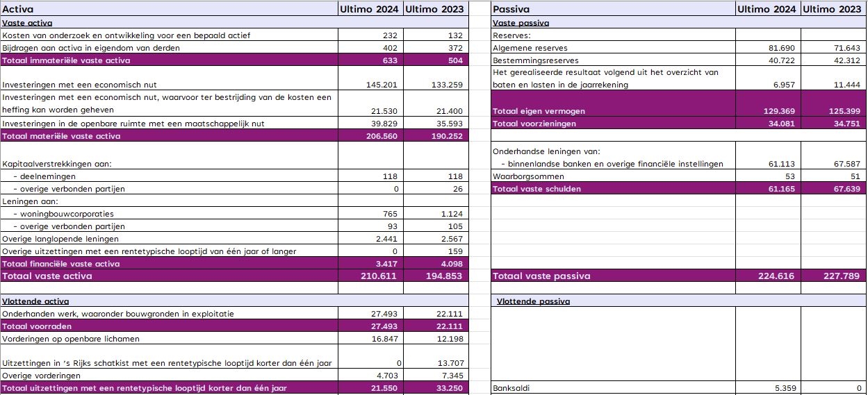Image resolution: width=868 pixels, height=395 pixels.
Task: Click Ultimo 2023 header in Passiva table
Action: click(834, 9)
